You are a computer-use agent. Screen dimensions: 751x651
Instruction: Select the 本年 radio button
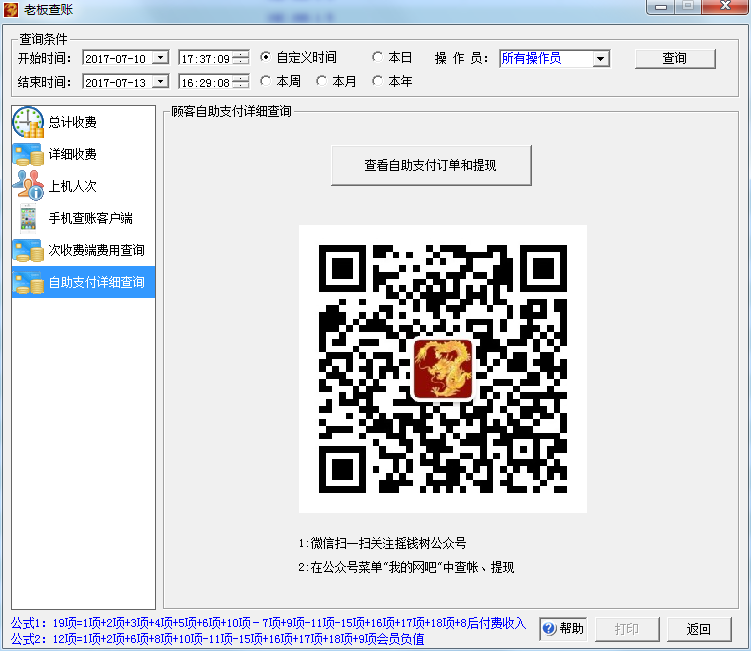pyautogui.click(x=377, y=81)
